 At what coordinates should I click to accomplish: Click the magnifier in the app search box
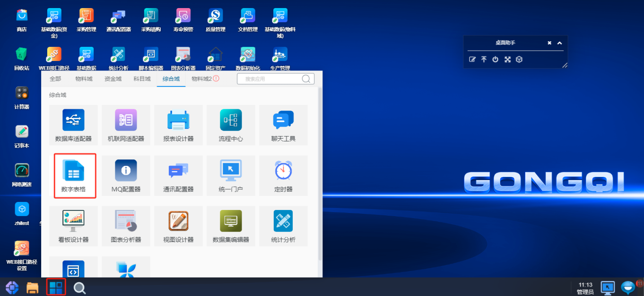[306, 79]
